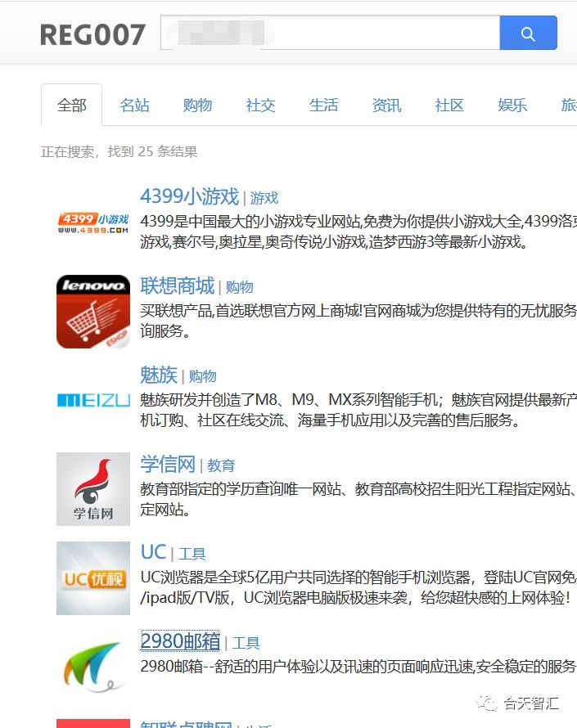
Task: Click the Lenovo eshop cart icon
Action: tap(93, 312)
